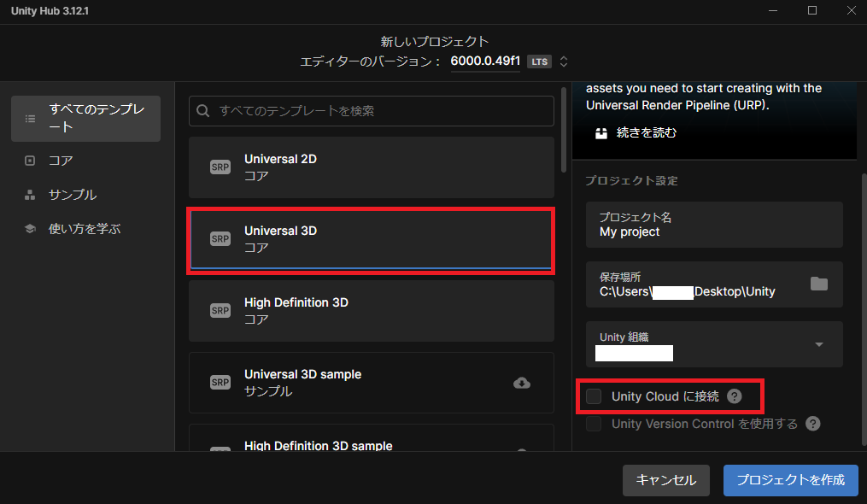Maximize the Unity Hub window
The width and height of the screenshot is (867, 504).
[812, 10]
